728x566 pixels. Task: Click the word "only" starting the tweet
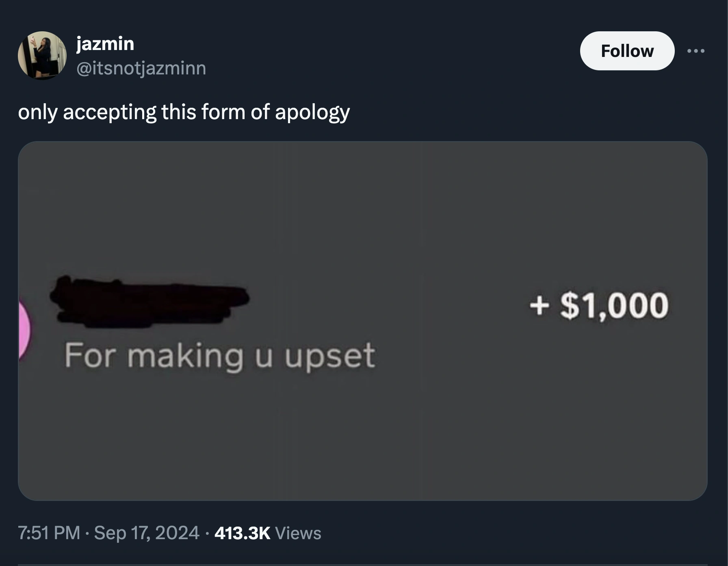37,113
